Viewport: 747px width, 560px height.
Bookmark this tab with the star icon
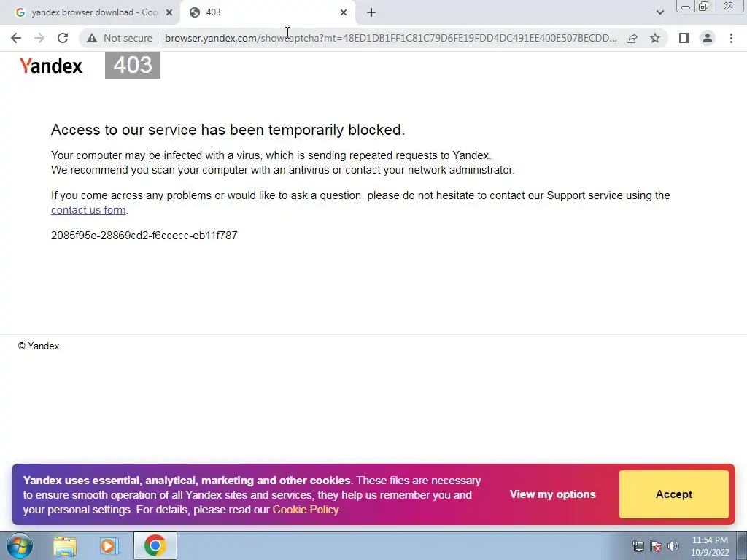pyautogui.click(x=655, y=38)
